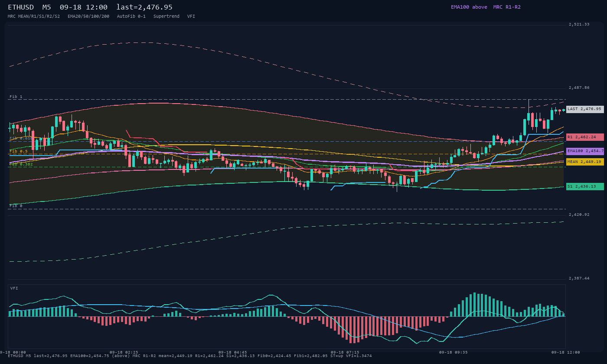
Task: Click the 09-18 12:00 time axis label
Action: (x=566, y=352)
